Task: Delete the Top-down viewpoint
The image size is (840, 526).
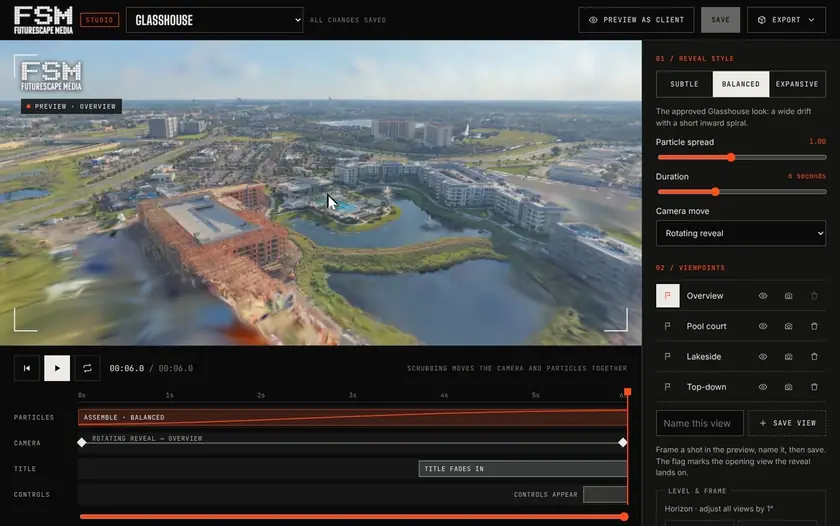Action: (x=814, y=387)
